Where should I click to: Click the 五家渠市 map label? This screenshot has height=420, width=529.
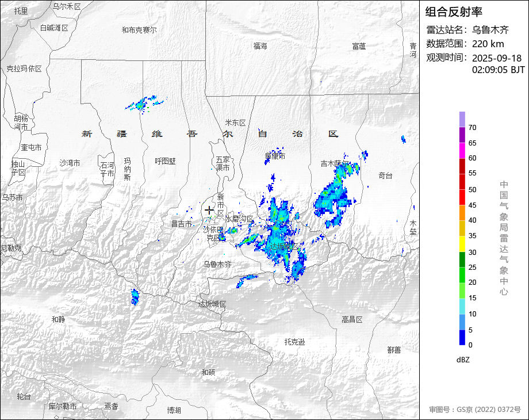pyautogui.click(x=223, y=163)
